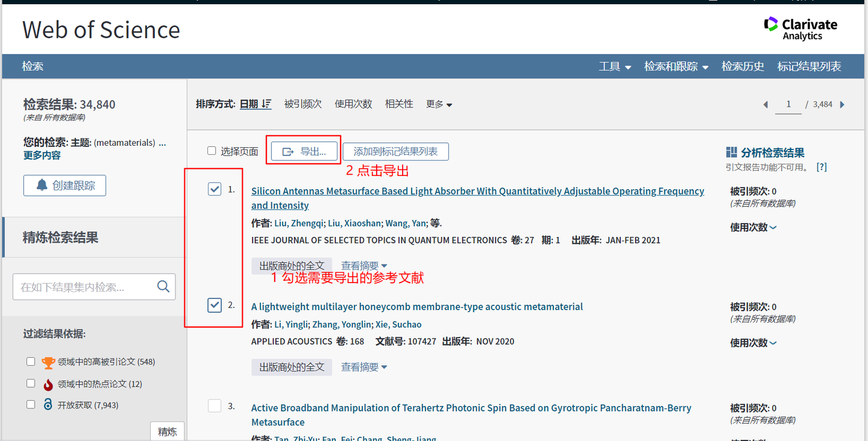Check the checkbox for record 3
Image resolution: width=868 pixels, height=441 pixels.
click(x=215, y=405)
